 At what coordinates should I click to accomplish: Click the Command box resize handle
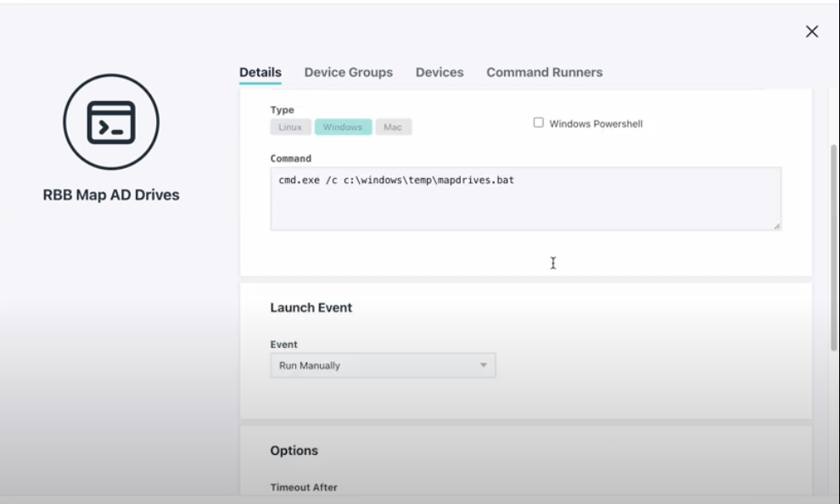point(776,226)
